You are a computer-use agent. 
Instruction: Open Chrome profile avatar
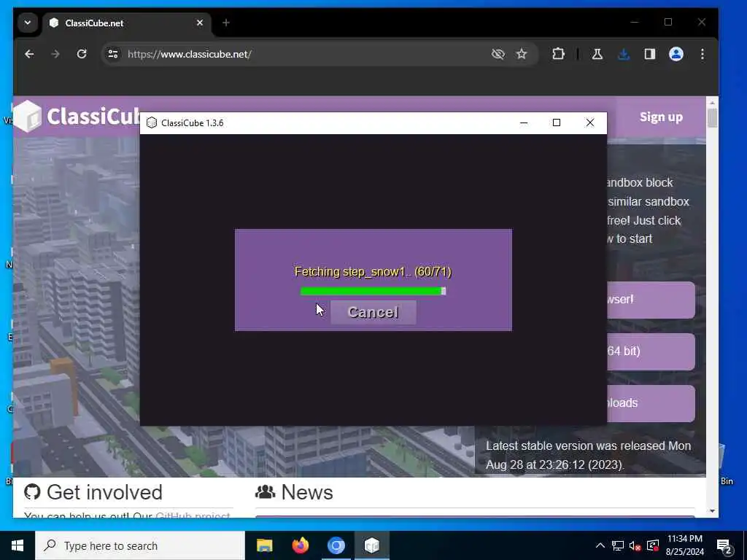676,54
